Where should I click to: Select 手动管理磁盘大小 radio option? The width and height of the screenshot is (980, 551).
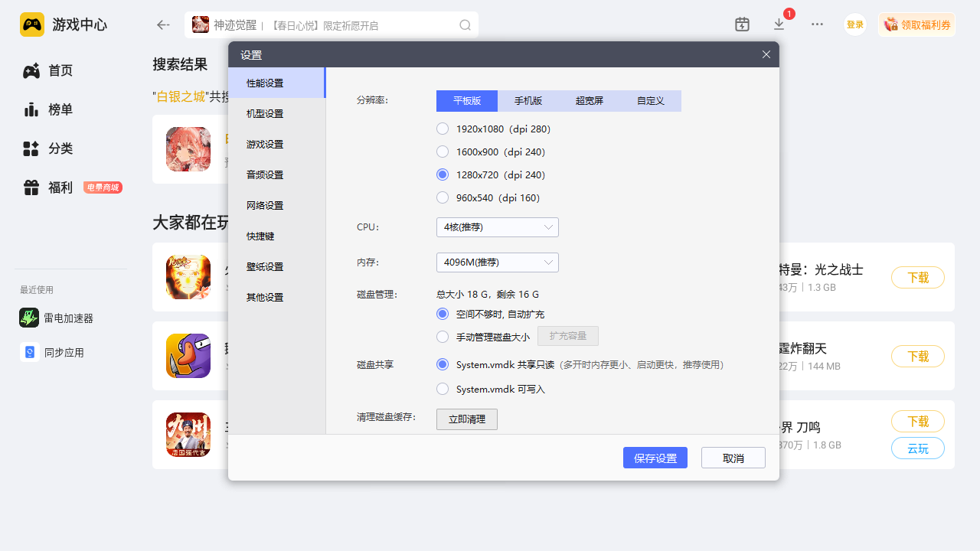click(x=443, y=337)
